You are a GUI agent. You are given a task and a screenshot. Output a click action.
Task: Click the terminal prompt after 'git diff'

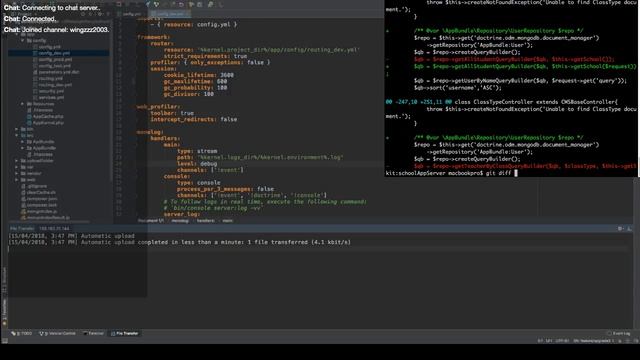point(516,173)
